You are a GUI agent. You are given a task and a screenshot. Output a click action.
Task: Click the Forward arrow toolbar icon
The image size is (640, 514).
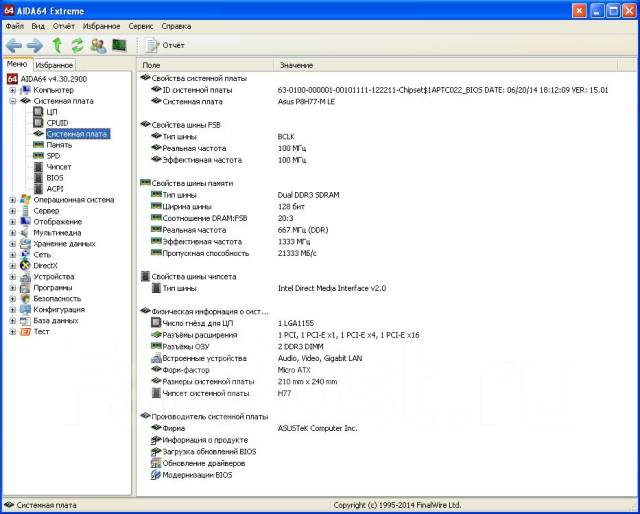pyautogui.click(x=35, y=45)
